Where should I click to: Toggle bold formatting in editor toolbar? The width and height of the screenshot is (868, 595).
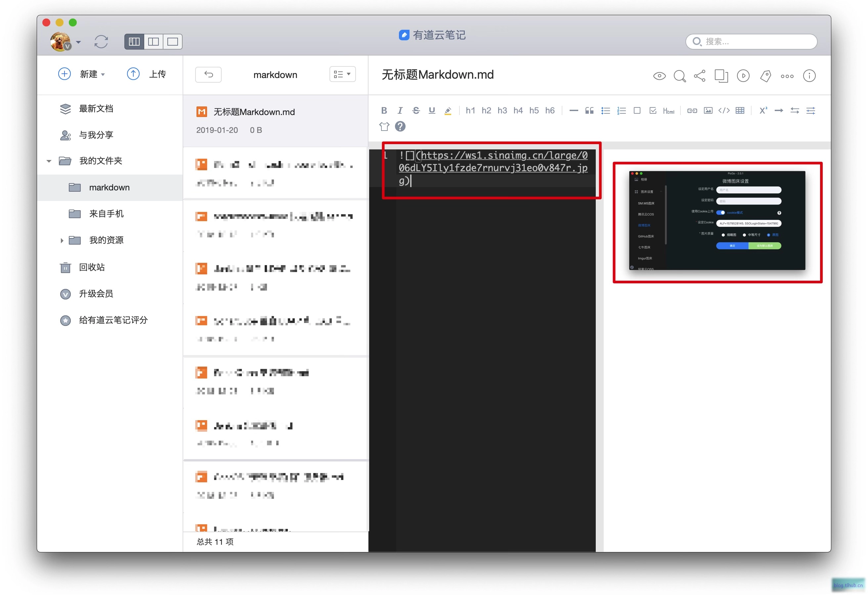coord(384,110)
